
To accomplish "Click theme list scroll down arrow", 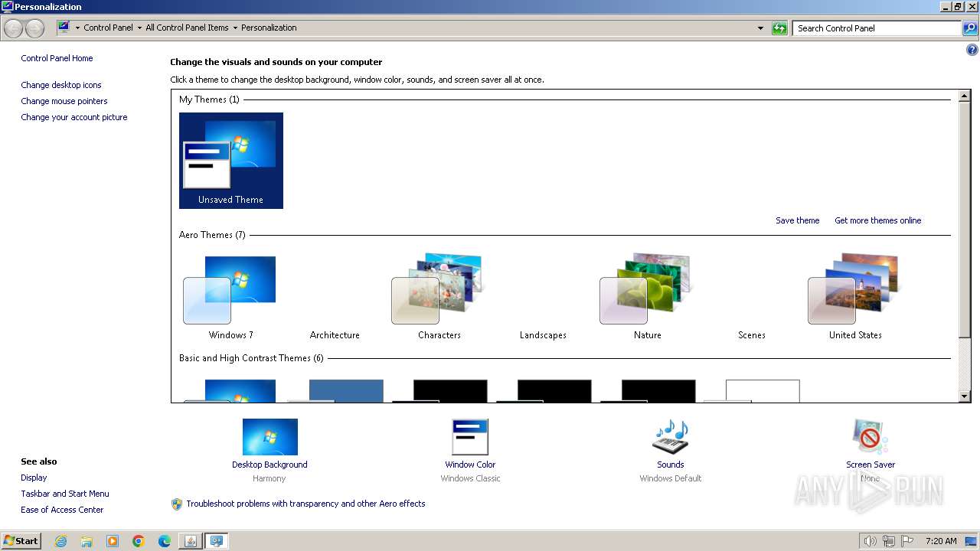I will [x=965, y=396].
